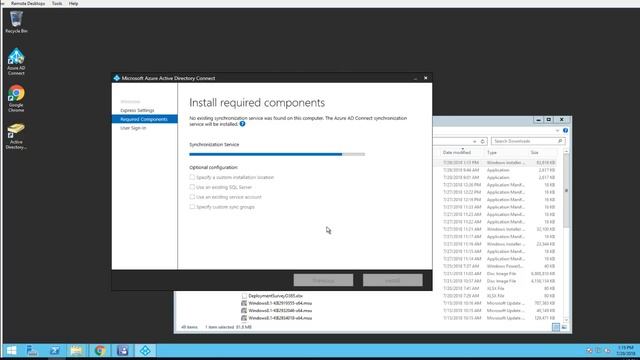Click the Azure icon in the wizard title bar
Image resolution: width=640 pixels, height=360 pixels.
117,78
